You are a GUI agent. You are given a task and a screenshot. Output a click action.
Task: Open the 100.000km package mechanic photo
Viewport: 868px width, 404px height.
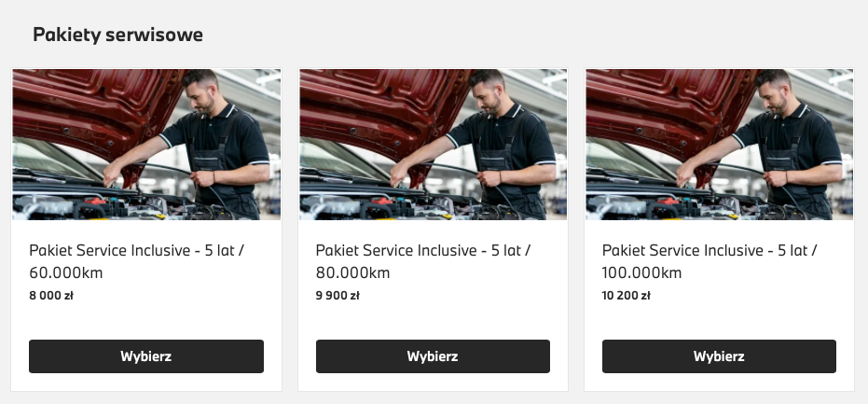(719, 145)
